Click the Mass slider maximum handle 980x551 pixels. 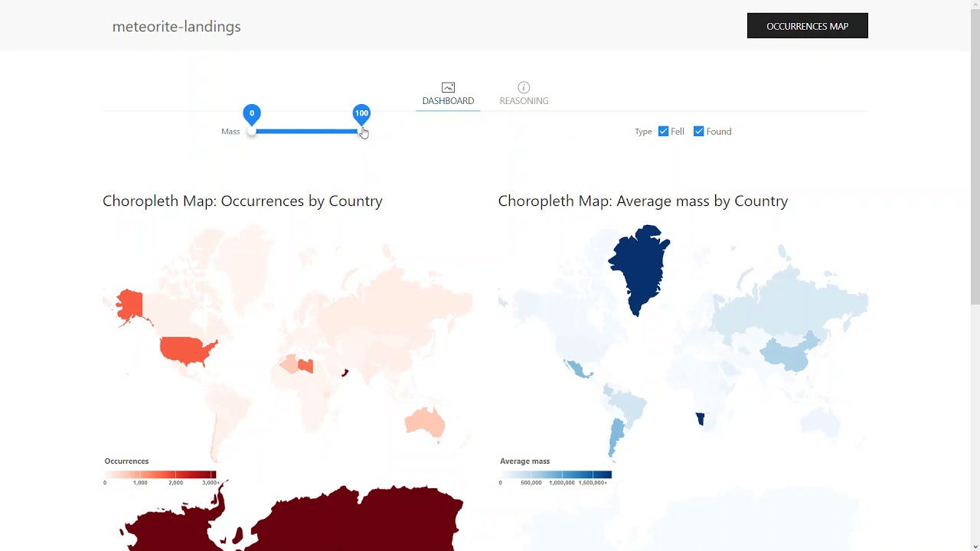[361, 132]
